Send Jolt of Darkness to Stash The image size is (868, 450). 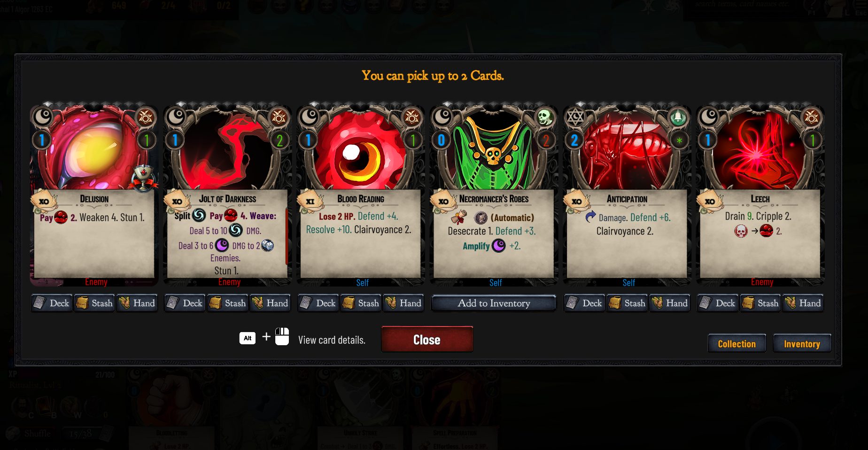(x=228, y=303)
